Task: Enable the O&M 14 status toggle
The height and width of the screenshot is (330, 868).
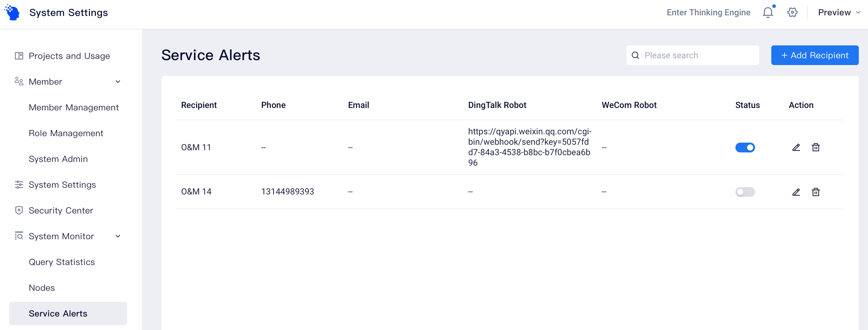Action: [745, 192]
